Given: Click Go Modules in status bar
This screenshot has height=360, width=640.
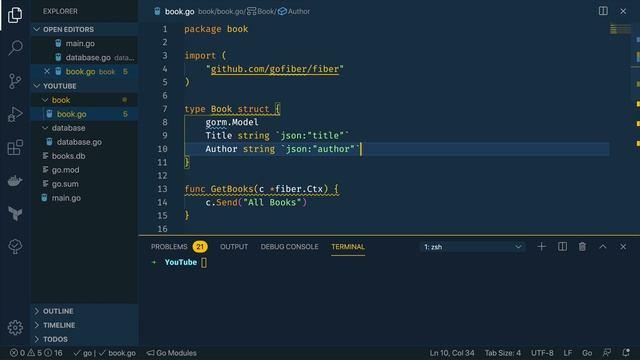Looking at the screenshot, I should tap(171, 353).
